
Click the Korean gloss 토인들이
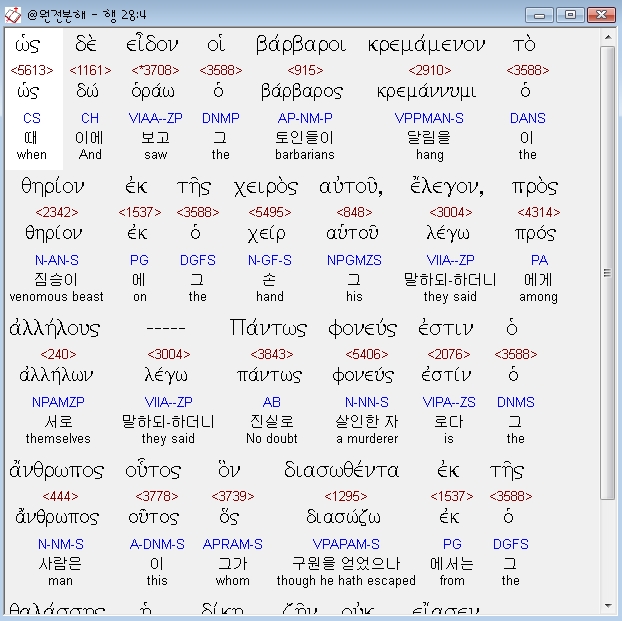[x=305, y=138]
